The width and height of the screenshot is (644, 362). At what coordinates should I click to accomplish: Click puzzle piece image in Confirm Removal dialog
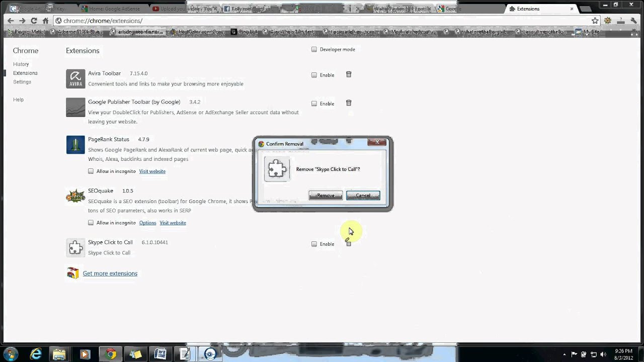coord(277,169)
